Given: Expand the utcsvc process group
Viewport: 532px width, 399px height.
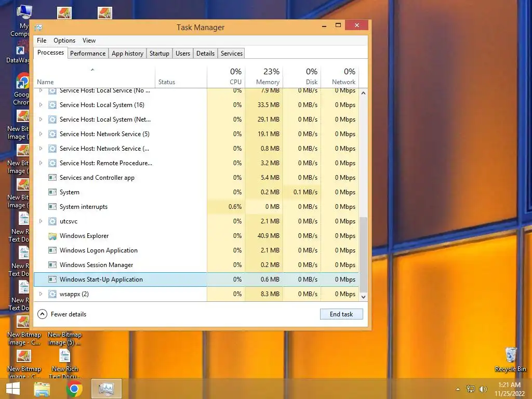Looking at the screenshot, I should point(41,221).
